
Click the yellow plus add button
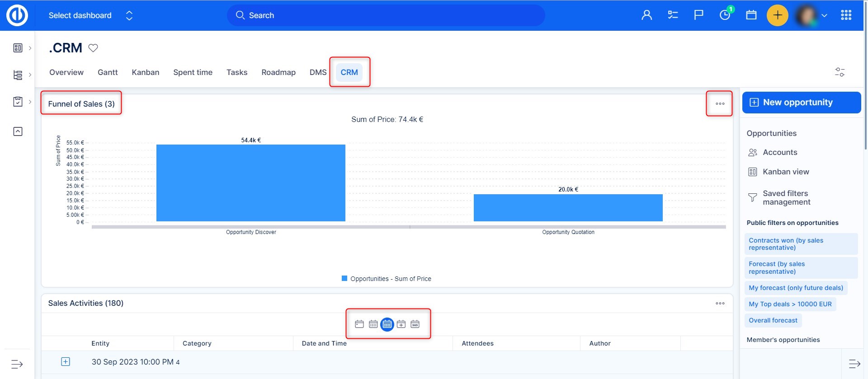pos(777,15)
